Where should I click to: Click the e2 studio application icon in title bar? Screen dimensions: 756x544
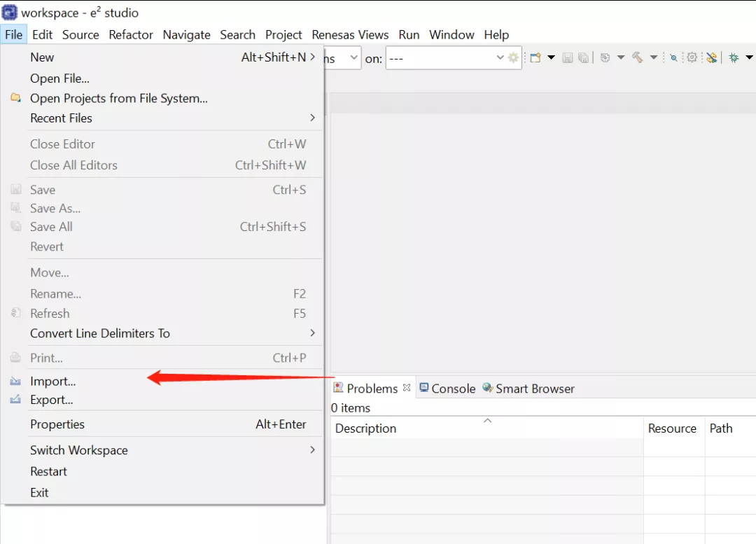(10, 12)
